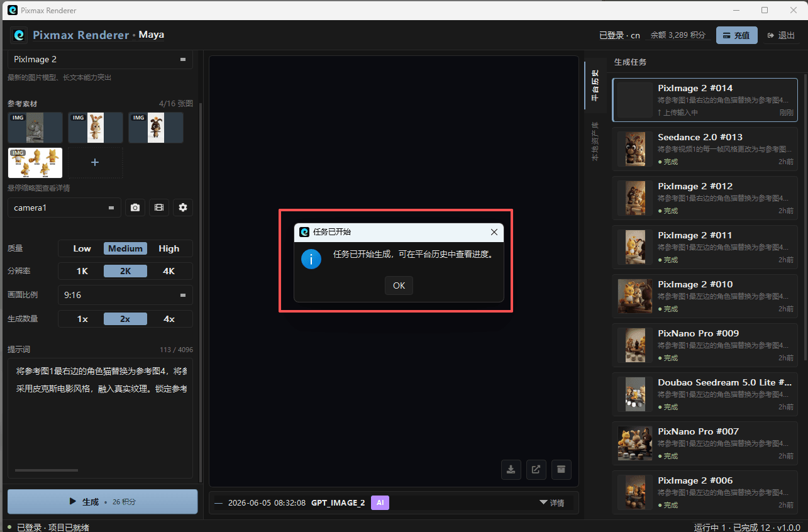Screen dimensions: 808x532
Task: Select the tan rabbit reference thumbnail
Action: 96,128
